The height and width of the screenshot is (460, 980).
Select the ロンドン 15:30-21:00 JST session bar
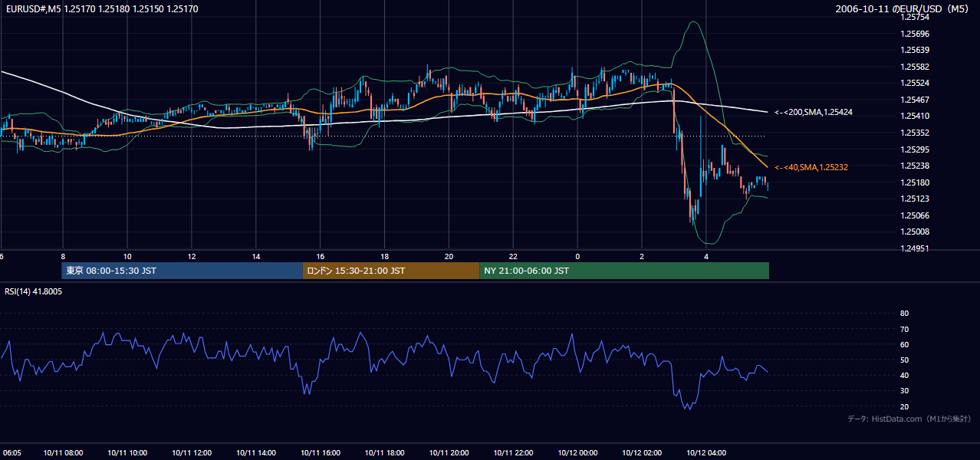pos(391,271)
